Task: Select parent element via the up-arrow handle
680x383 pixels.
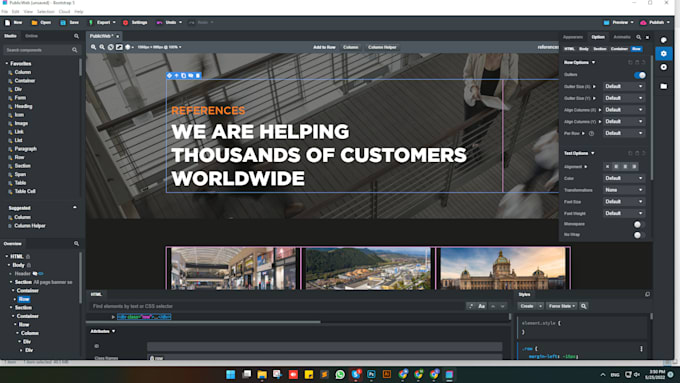Action: (177, 75)
